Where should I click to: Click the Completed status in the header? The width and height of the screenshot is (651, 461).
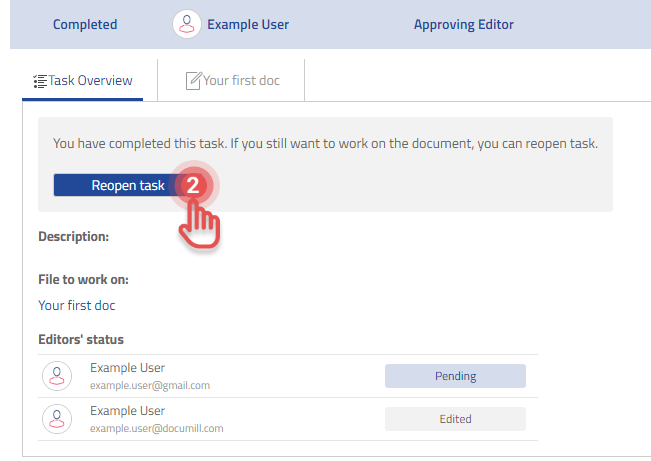(x=85, y=24)
